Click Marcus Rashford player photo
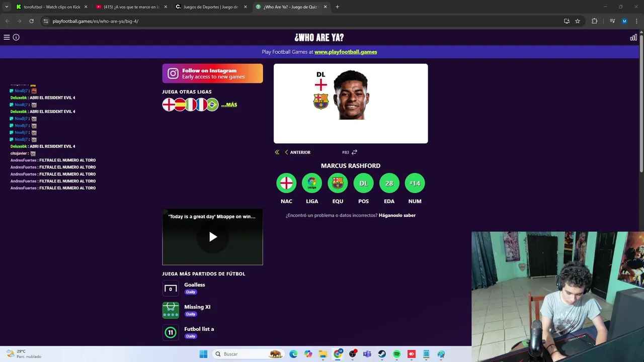Screen dimensions: 644x362 point(351,95)
